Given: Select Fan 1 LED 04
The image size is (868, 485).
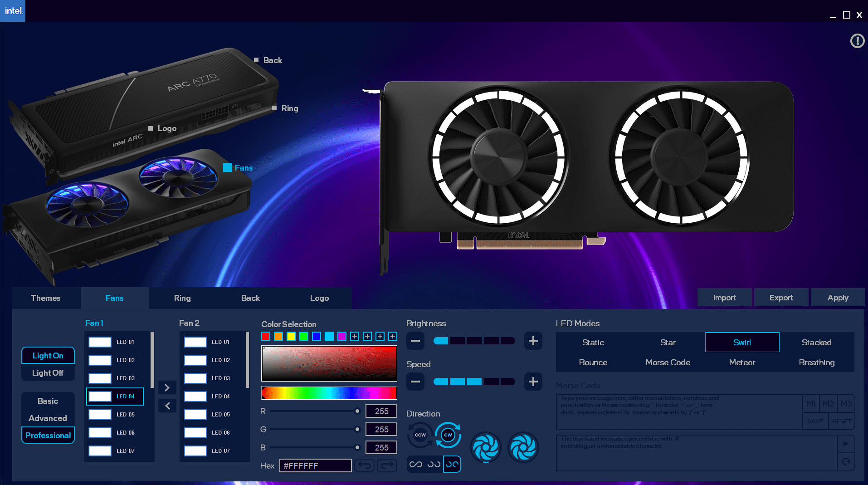Looking at the screenshot, I should [115, 397].
